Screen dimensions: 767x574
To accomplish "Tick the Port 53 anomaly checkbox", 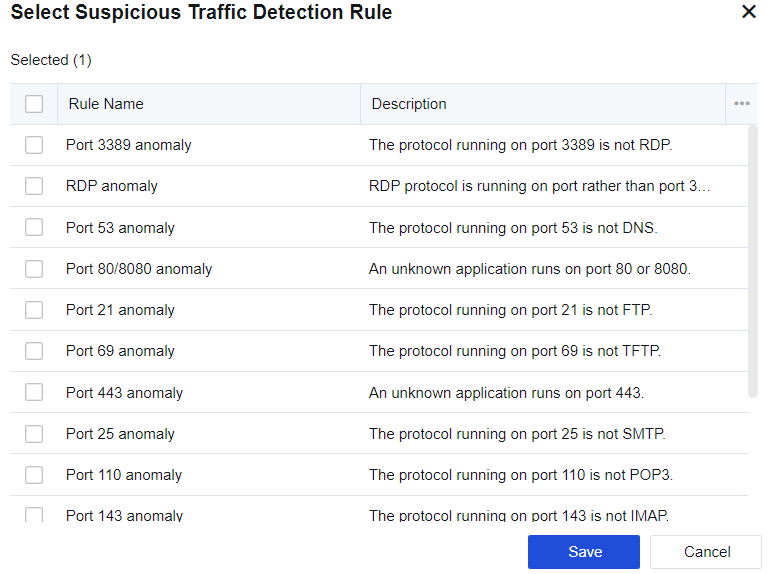I will click(34, 228).
